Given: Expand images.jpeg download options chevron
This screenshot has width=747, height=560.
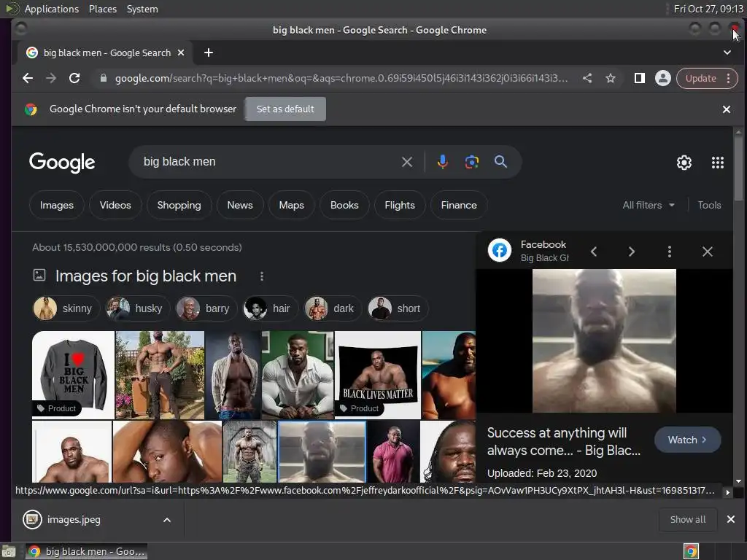Looking at the screenshot, I should 167,519.
